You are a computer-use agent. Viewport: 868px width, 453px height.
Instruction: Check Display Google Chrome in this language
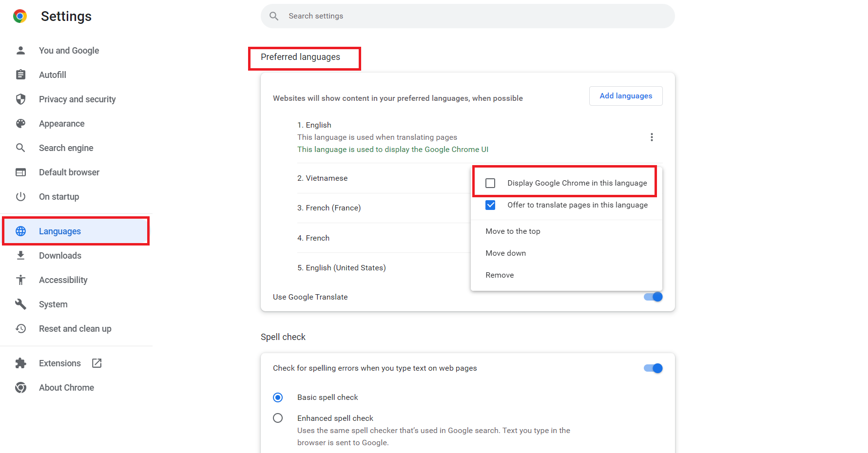[490, 183]
